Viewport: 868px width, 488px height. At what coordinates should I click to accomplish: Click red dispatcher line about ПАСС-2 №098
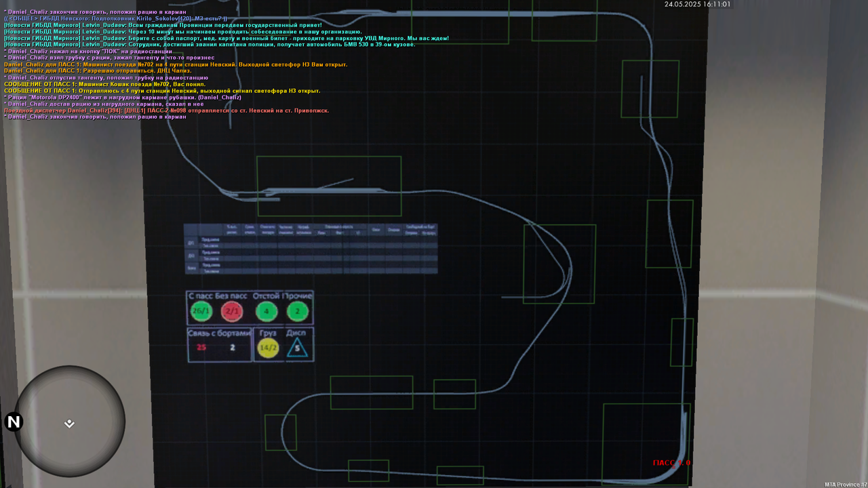(166, 110)
